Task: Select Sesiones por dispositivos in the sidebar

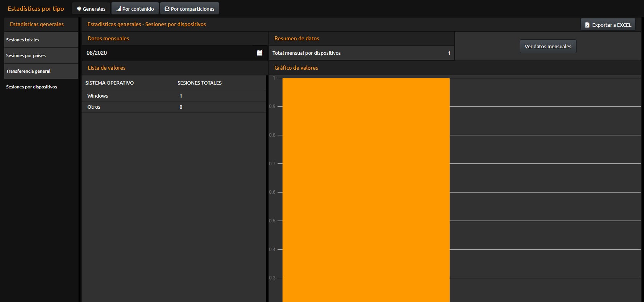Action: (41, 87)
